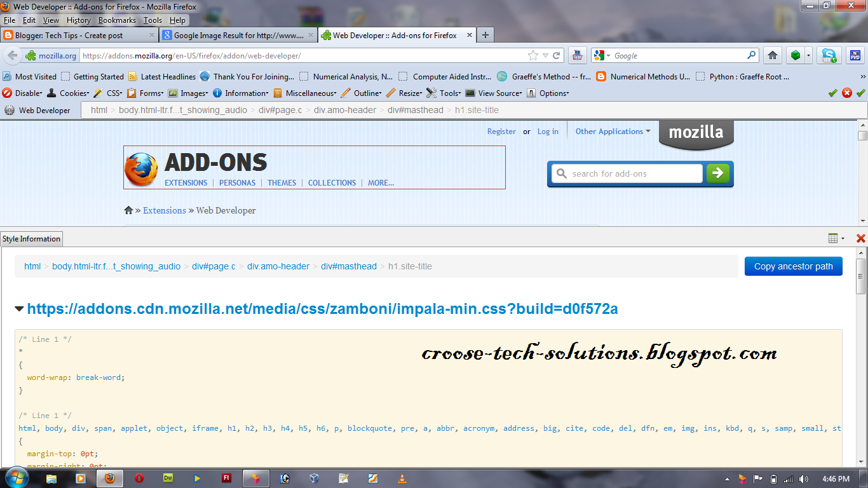Image resolution: width=868 pixels, height=488 pixels.
Task: Click the magnifier in the Google search box
Action: click(x=751, y=55)
